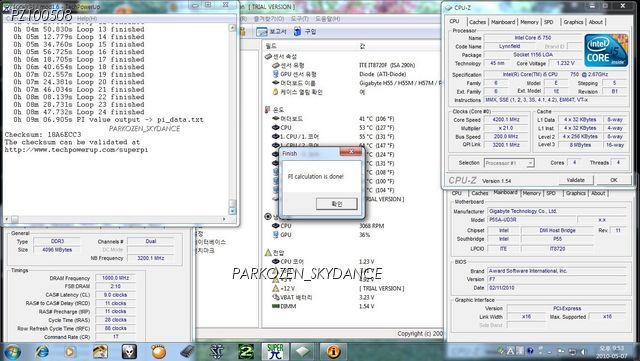Open the Caches tab in top CPU-Z window

click(x=477, y=22)
